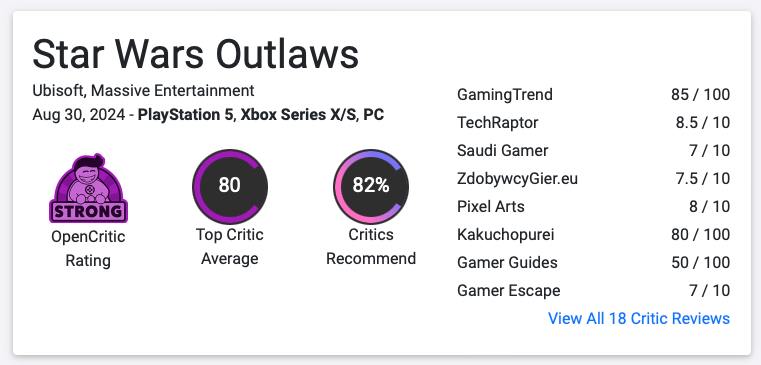Open the Gamer Escape review
761x365 pixels.
(x=593, y=291)
